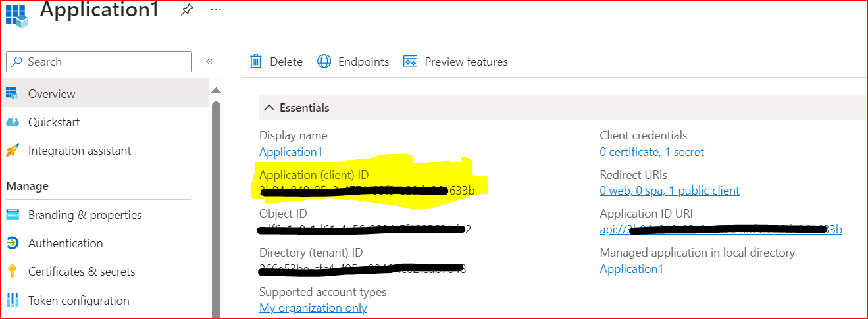The width and height of the screenshot is (868, 319).
Task: Collapse the Essentials section
Action: pyautogui.click(x=269, y=108)
